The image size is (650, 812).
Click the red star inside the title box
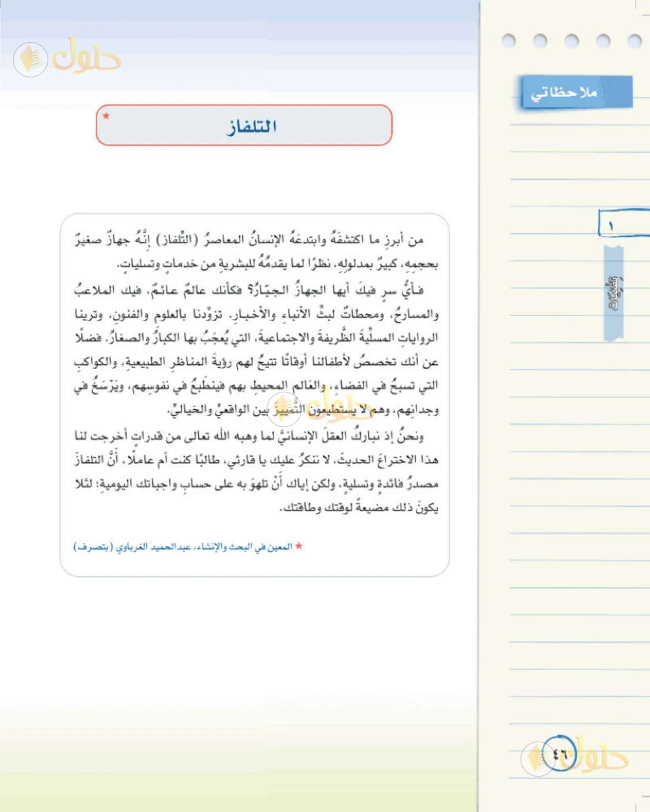(106, 115)
